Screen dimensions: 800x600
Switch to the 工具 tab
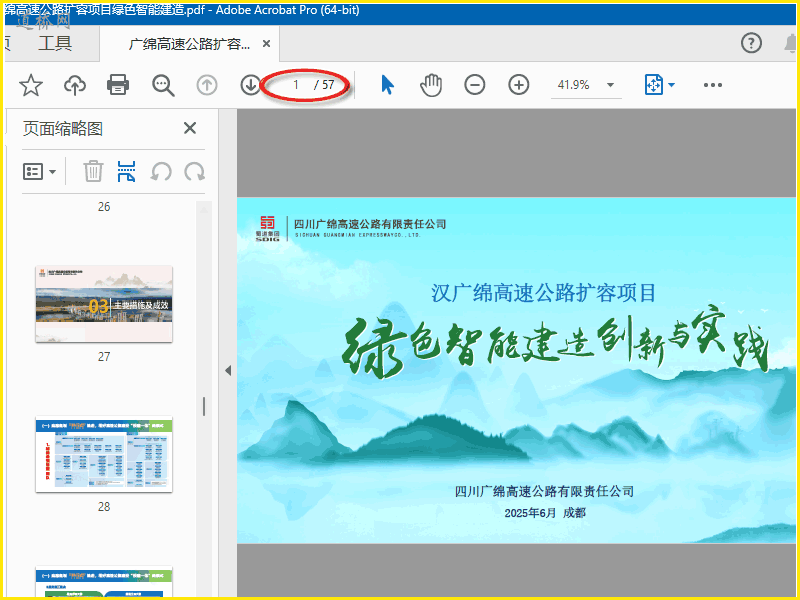pos(55,43)
